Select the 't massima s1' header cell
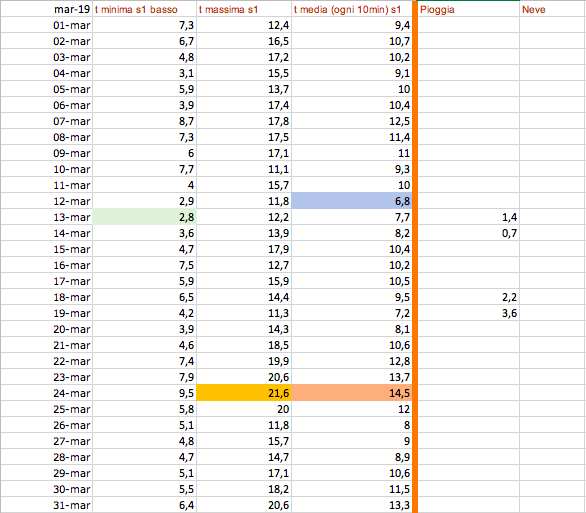This screenshot has height=513, width=586. (244, 9)
